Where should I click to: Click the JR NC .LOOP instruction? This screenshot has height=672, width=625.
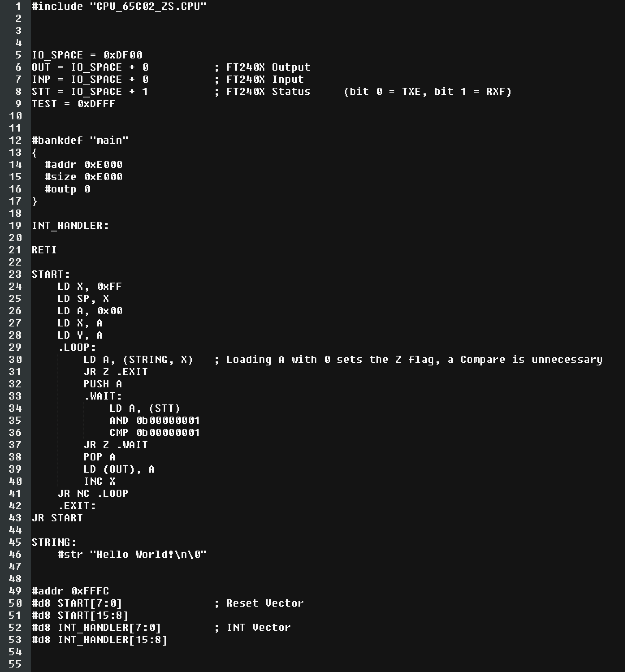click(93, 494)
